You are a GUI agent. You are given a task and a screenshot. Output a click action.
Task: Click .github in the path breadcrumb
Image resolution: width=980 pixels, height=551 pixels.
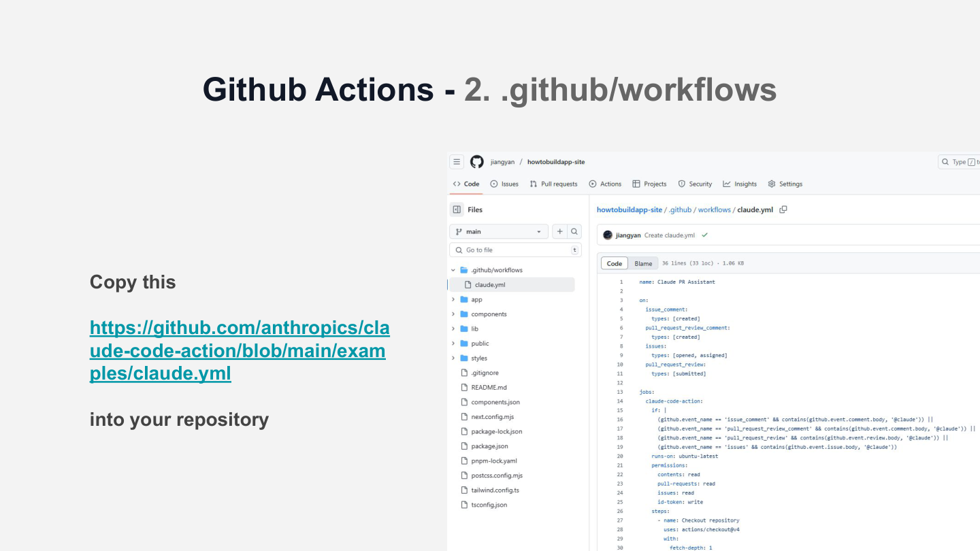point(680,210)
